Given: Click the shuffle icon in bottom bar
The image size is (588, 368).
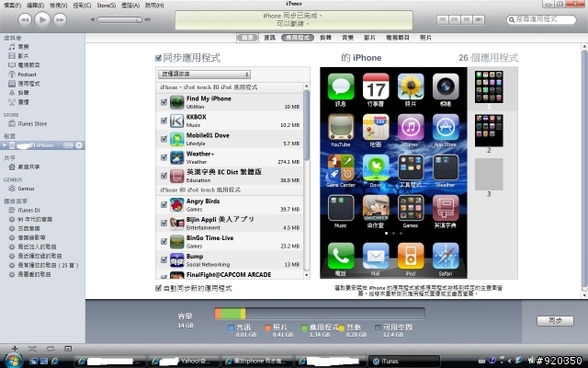Looking at the screenshot, I should 32,349.
